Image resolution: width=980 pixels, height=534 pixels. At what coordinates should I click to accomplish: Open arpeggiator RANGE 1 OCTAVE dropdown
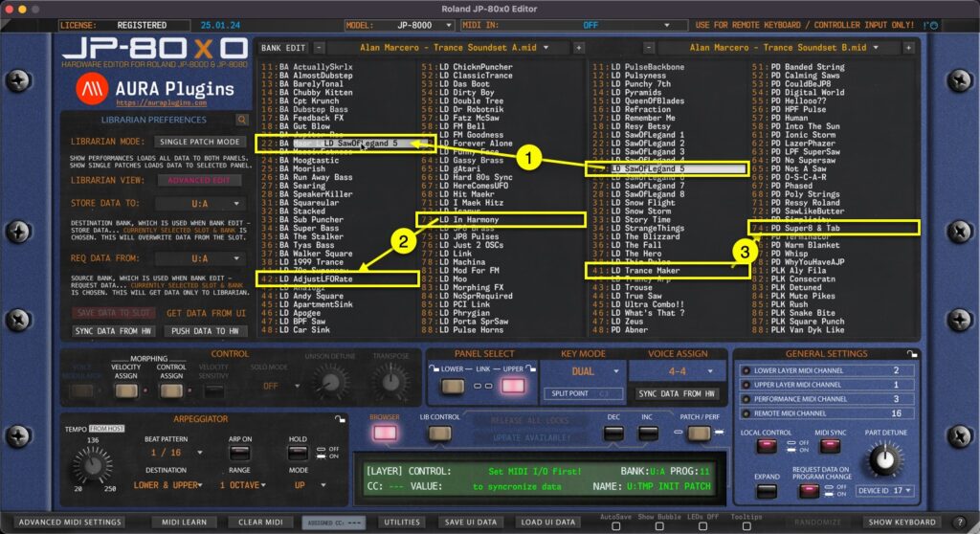pyautogui.click(x=243, y=485)
